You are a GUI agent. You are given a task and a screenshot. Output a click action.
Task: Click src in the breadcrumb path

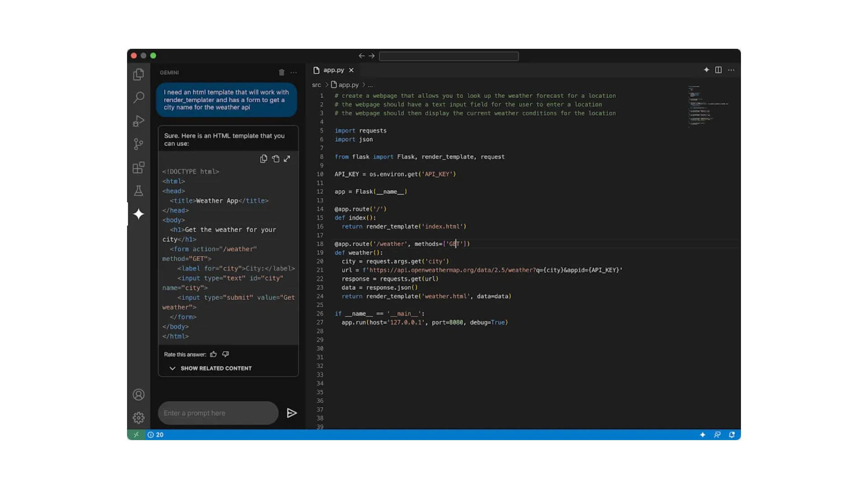[316, 84]
